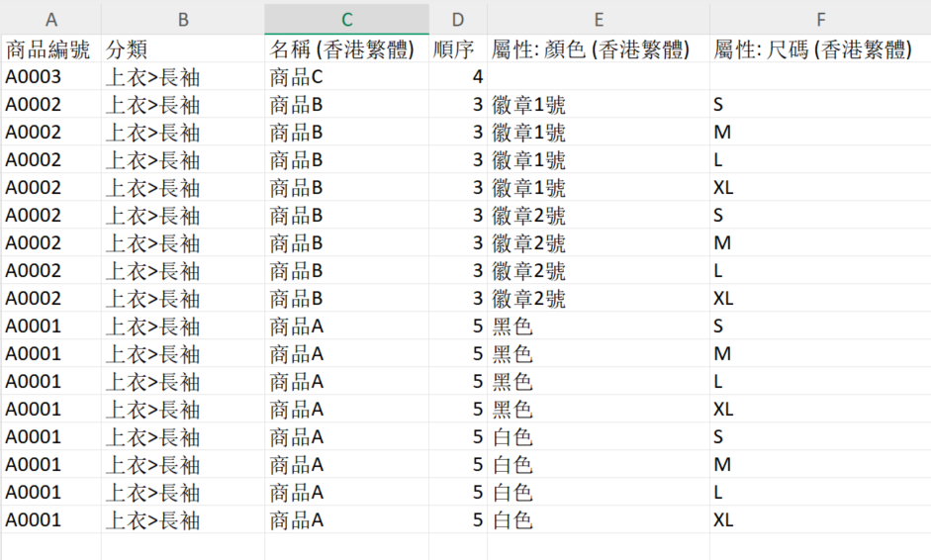Click the 黑色 cell in the size S row
This screenshot has width=931, height=560.
[598, 327]
